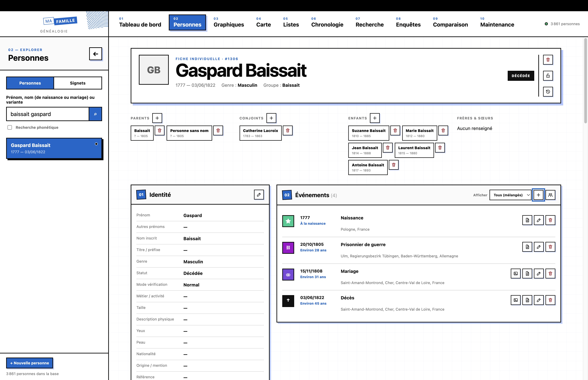The image size is (588, 380).
Task: Edit the Identité section with pencil icon
Action: coord(259,195)
